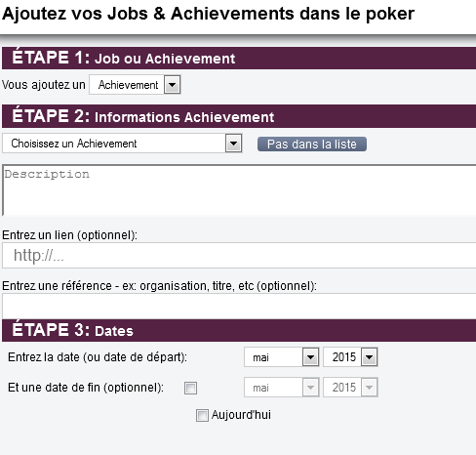This screenshot has width=476, height=455.
Task: Click the 'Achievement' selection box in Étape 1
Action: [x=135, y=85]
